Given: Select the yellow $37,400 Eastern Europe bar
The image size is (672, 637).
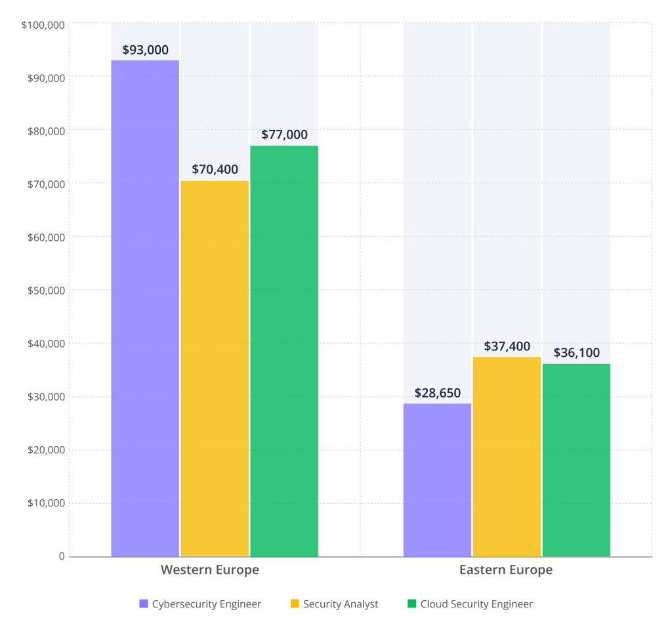Looking at the screenshot, I should click(507, 457).
